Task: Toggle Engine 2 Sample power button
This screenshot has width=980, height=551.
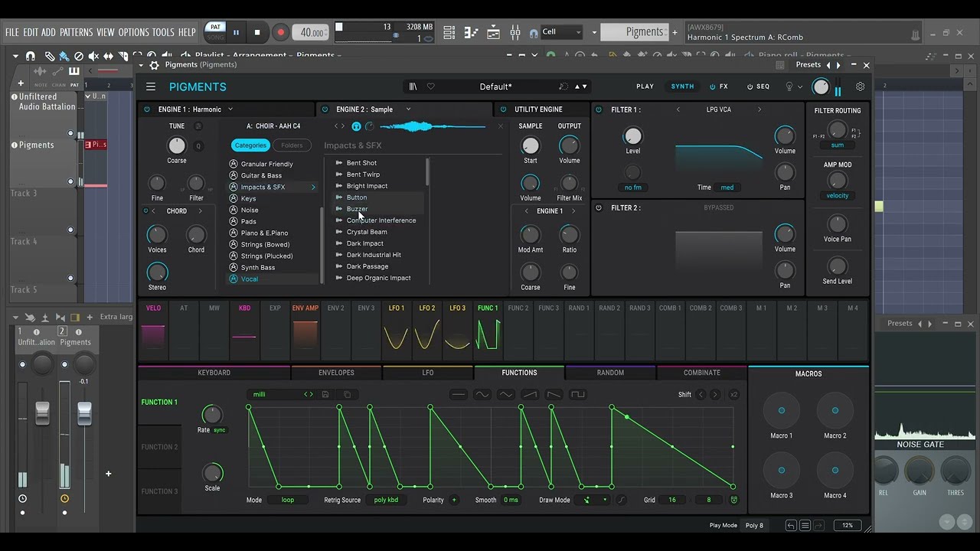Action: tap(325, 109)
